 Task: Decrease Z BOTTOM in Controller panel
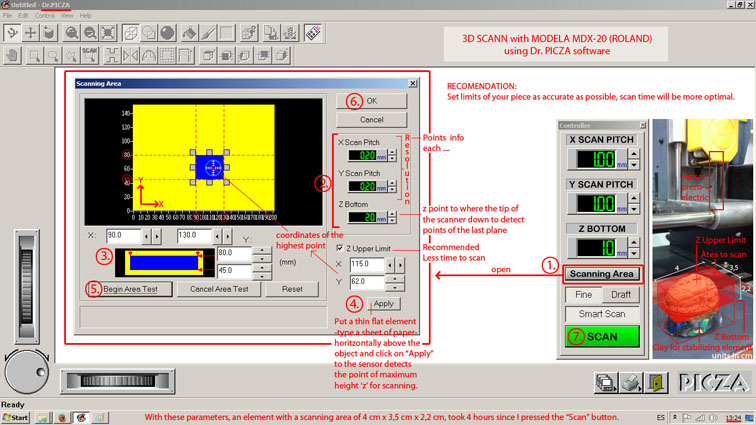pyautogui.click(x=634, y=254)
